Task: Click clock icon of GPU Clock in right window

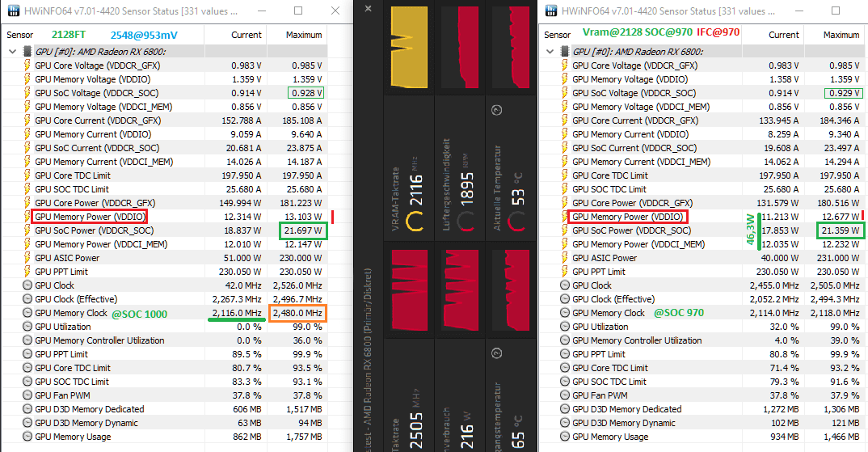Action: pos(565,285)
